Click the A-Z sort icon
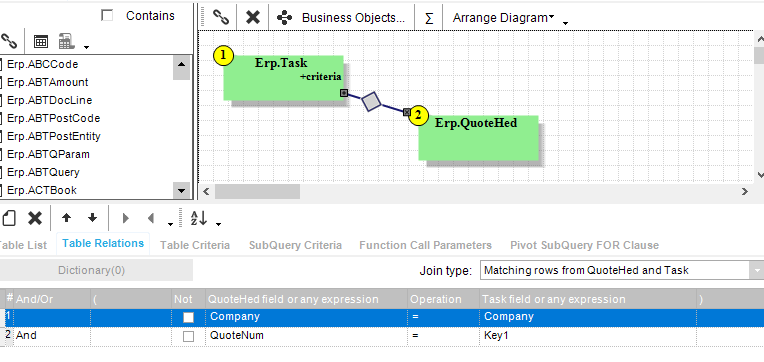The width and height of the screenshot is (764, 362). [x=199, y=218]
